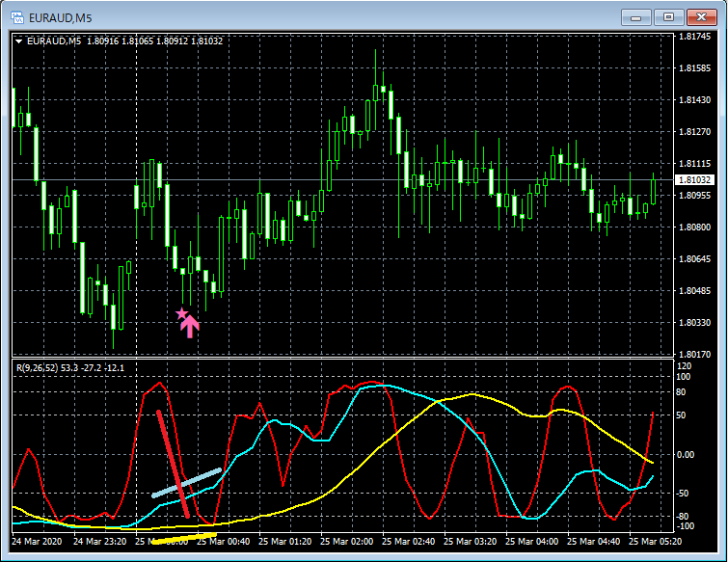Image resolution: width=728 pixels, height=562 pixels.
Task: Click price scale value 1.80645
Action: pyautogui.click(x=694, y=259)
